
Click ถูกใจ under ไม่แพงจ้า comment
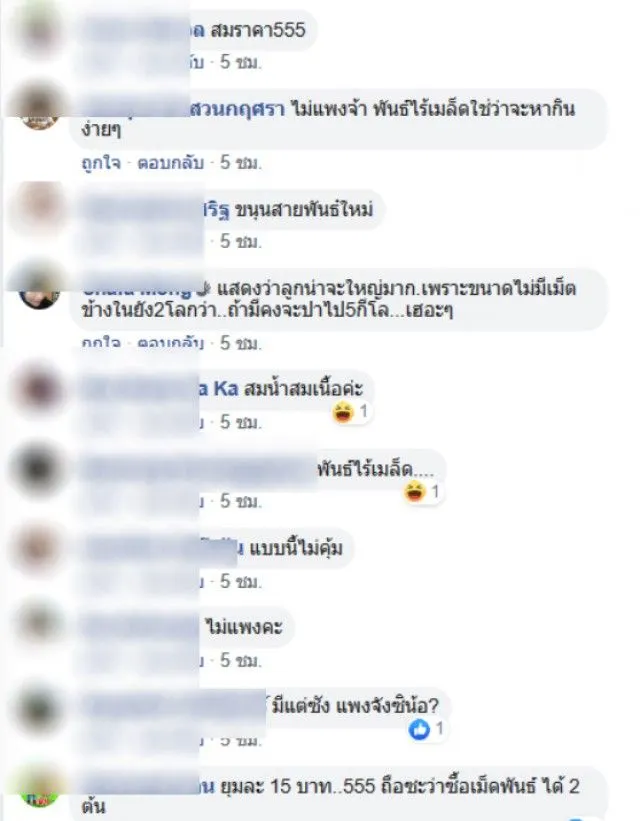[101, 163]
